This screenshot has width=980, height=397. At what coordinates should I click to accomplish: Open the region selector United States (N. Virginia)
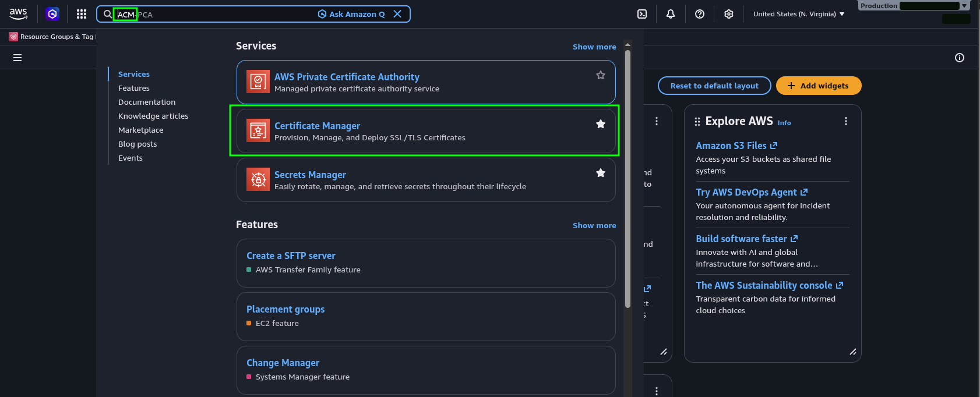799,14
